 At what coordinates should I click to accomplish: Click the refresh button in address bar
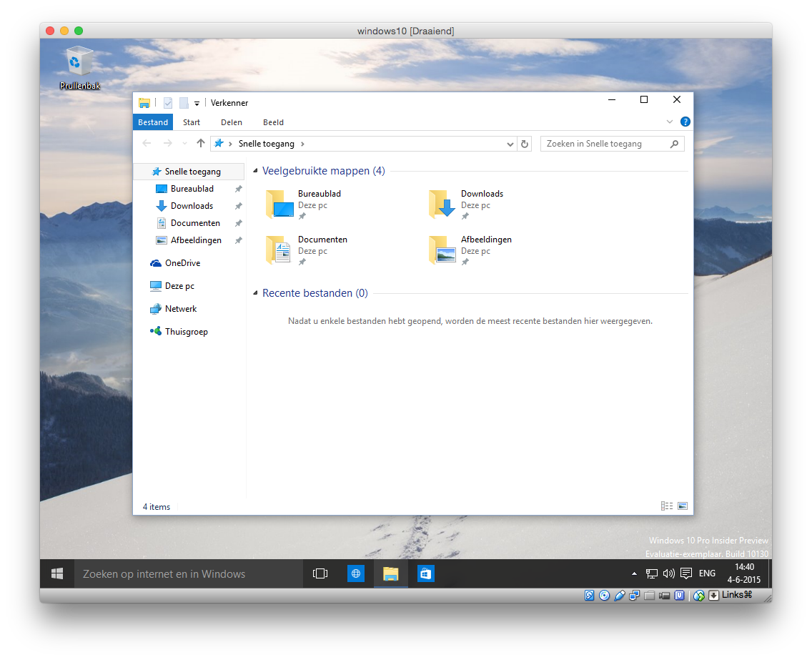[x=525, y=144]
